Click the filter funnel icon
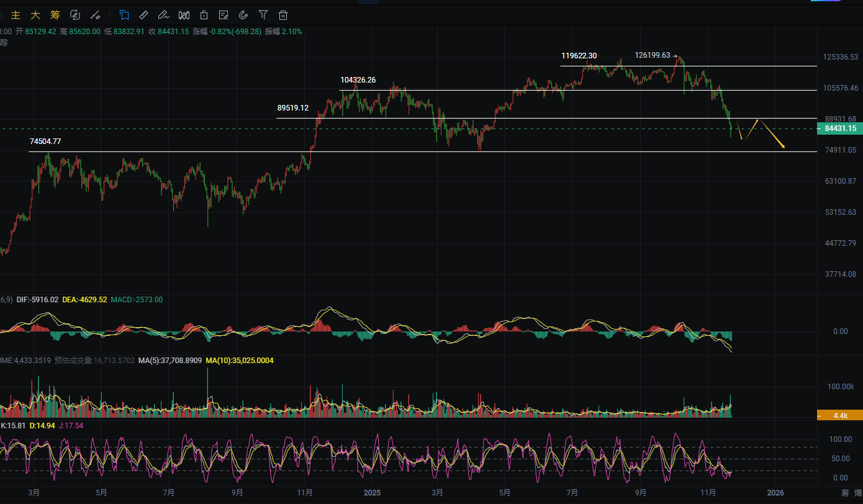This screenshot has height=504, width=863. (x=263, y=15)
